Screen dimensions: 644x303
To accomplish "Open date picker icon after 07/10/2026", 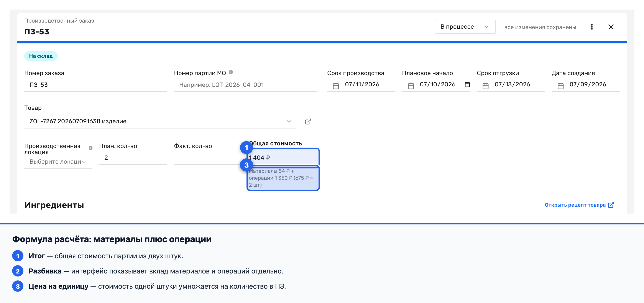I will coord(467,84).
